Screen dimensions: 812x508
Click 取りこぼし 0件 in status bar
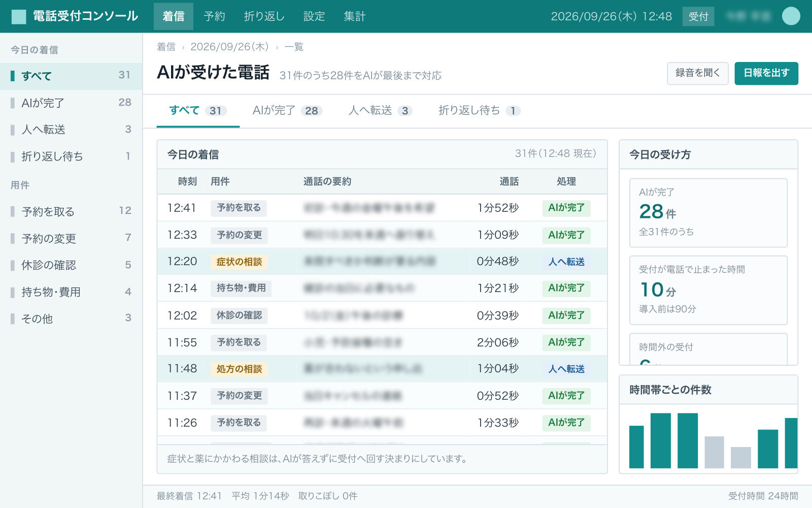[328, 496]
